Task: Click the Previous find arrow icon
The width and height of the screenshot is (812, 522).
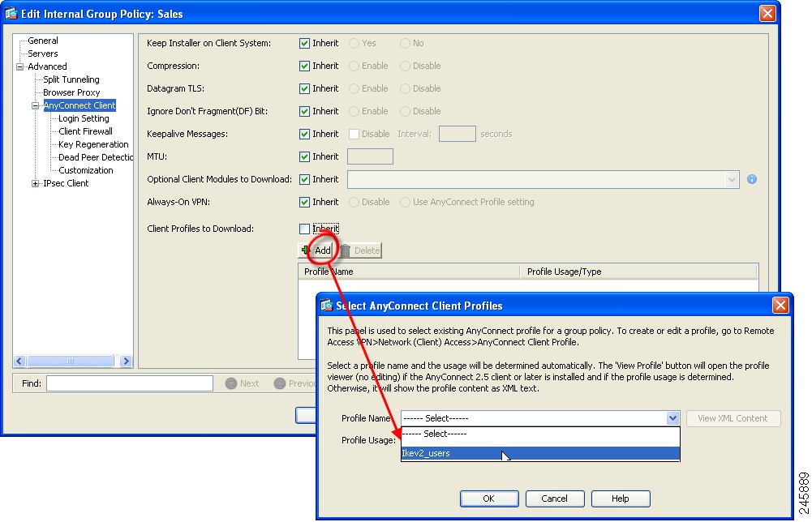Action: tap(280, 383)
